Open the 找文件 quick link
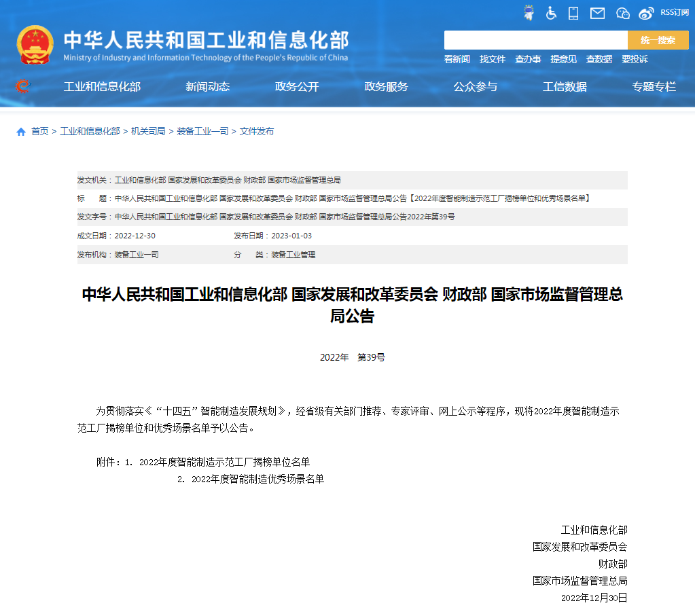695x616 pixels. tap(492, 59)
